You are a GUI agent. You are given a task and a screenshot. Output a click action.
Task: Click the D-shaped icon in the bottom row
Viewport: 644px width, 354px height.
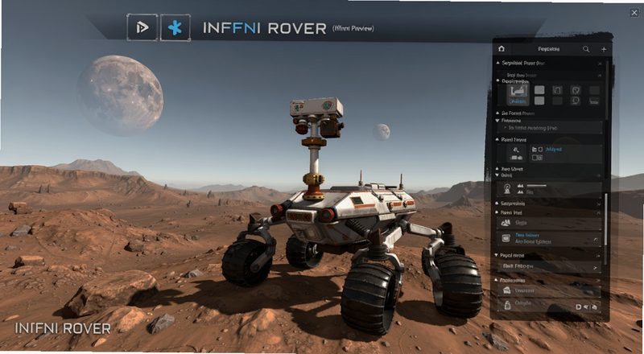coord(578,307)
